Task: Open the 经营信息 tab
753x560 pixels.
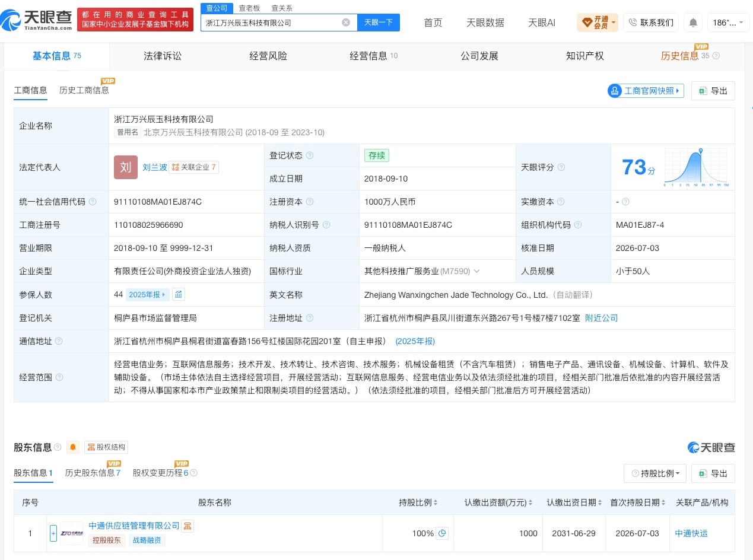Action: click(374, 56)
